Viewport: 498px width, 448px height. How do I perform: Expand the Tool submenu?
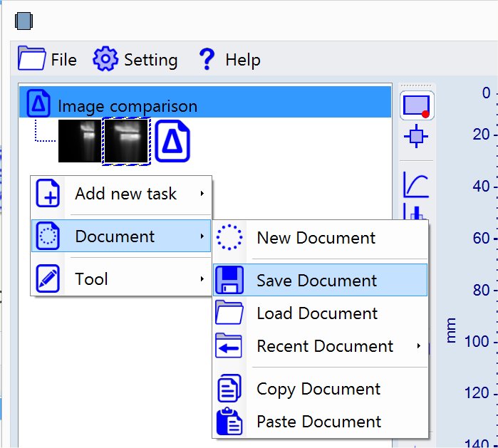[x=91, y=279]
